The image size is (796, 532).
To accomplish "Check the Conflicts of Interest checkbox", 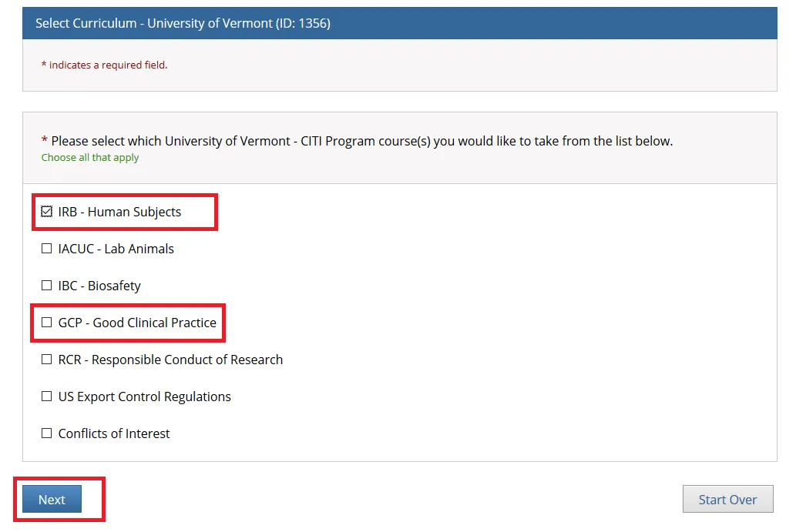I will 47,433.
